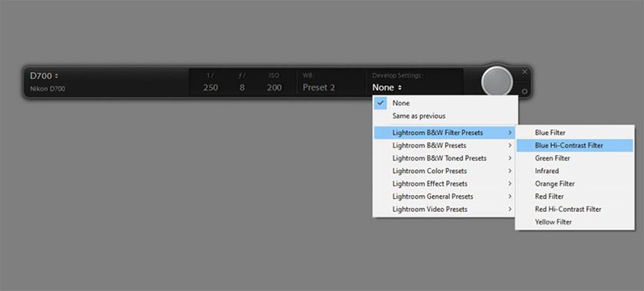The height and width of the screenshot is (291, 644).
Task: Open the small settings circle icon
Action: pos(524,91)
